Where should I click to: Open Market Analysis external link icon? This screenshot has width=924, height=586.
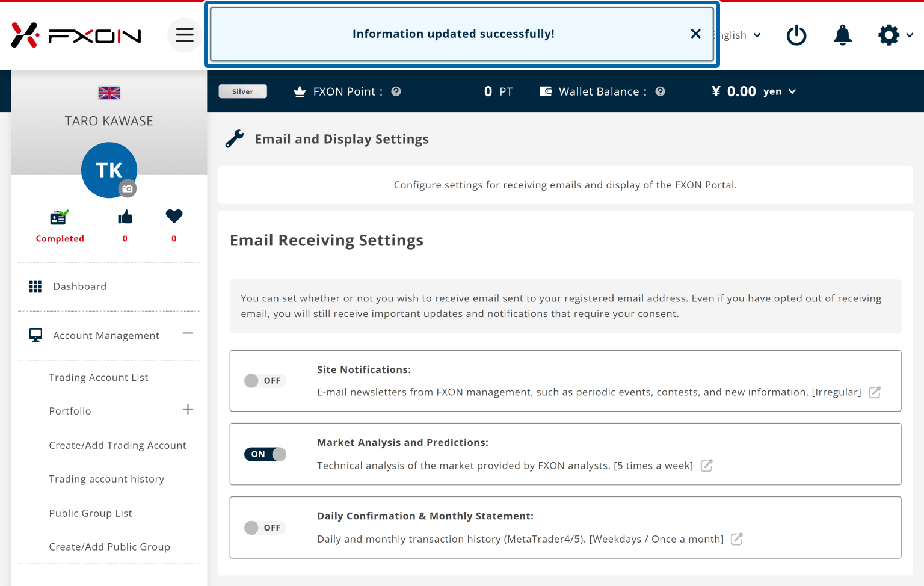click(x=707, y=466)
